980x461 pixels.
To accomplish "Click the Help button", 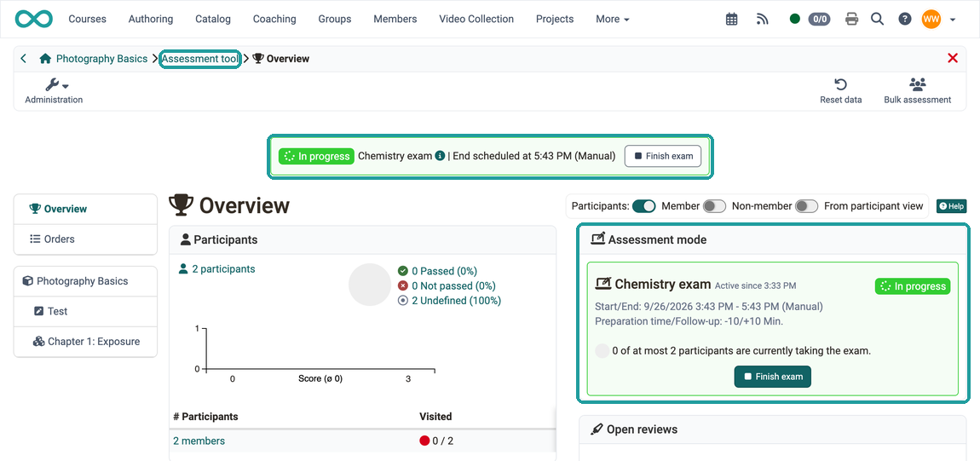I will [951, 206].
